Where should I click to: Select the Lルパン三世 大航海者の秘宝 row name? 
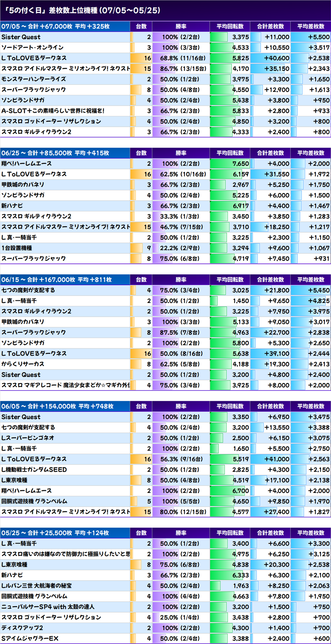(36, 586)
